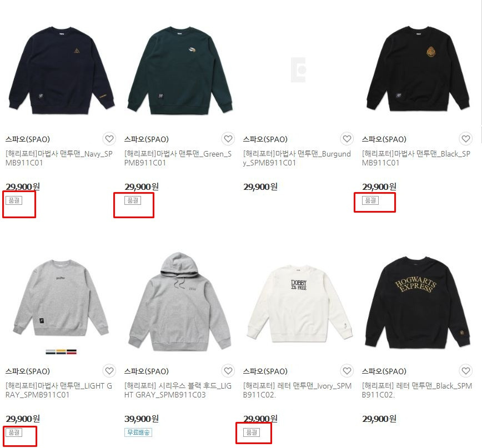
Task: Open 레터 맨투맨_Black product title link
Action: coord(417,390)
